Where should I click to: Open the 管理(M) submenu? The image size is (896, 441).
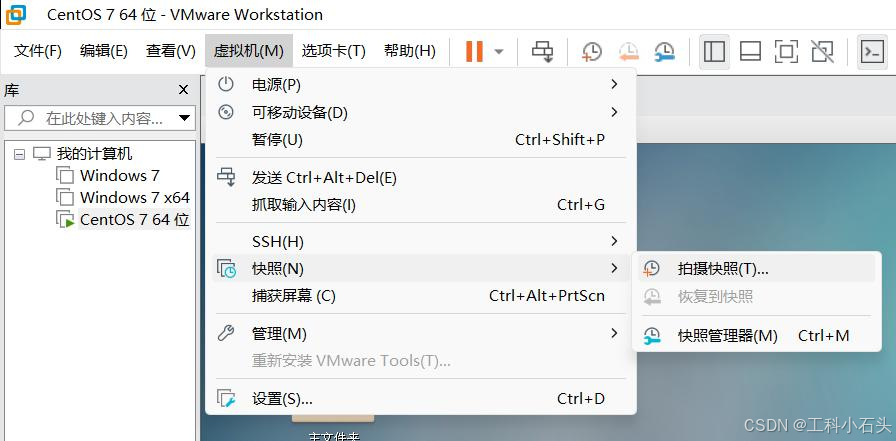click(x=421, y=334)
